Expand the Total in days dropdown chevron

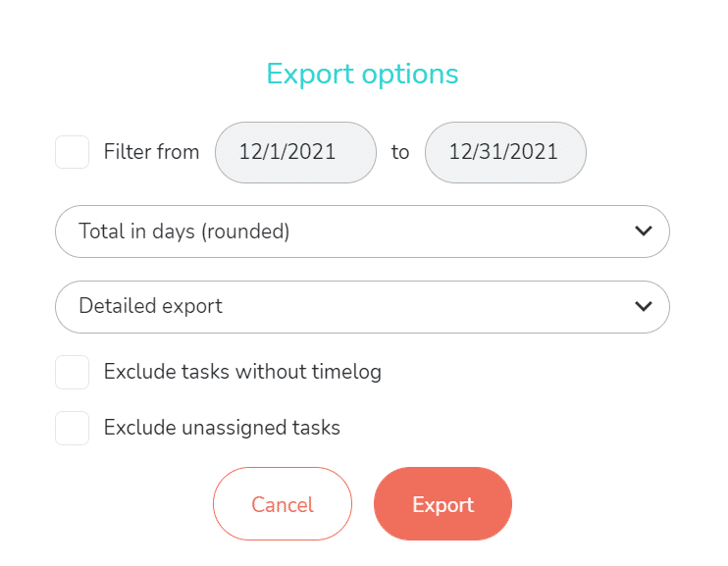pos(644,232)
